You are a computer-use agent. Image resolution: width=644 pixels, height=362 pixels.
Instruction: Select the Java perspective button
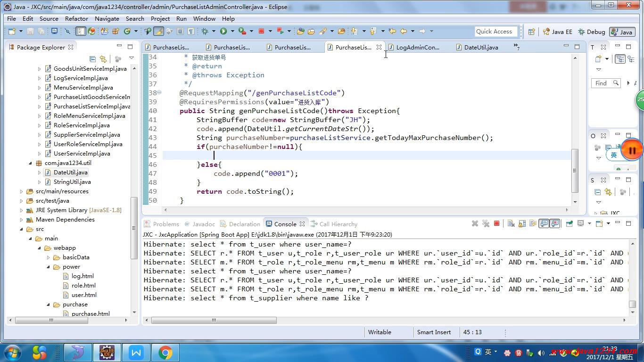coord(621,32)
